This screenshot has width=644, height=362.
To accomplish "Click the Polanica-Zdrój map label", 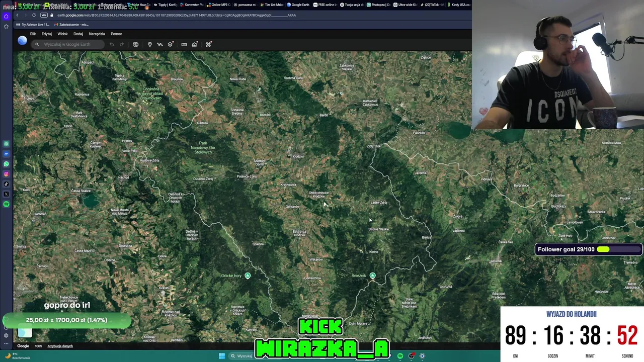I will pos(247,176).
